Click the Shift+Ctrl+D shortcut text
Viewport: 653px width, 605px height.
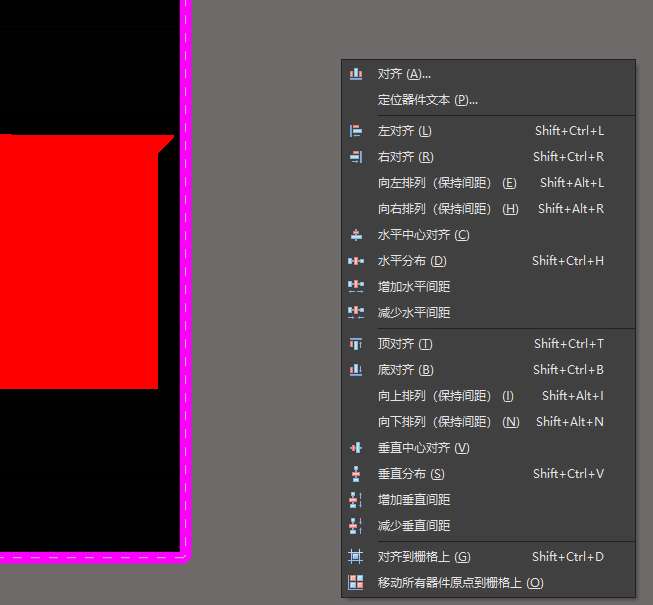pos(568,557)
